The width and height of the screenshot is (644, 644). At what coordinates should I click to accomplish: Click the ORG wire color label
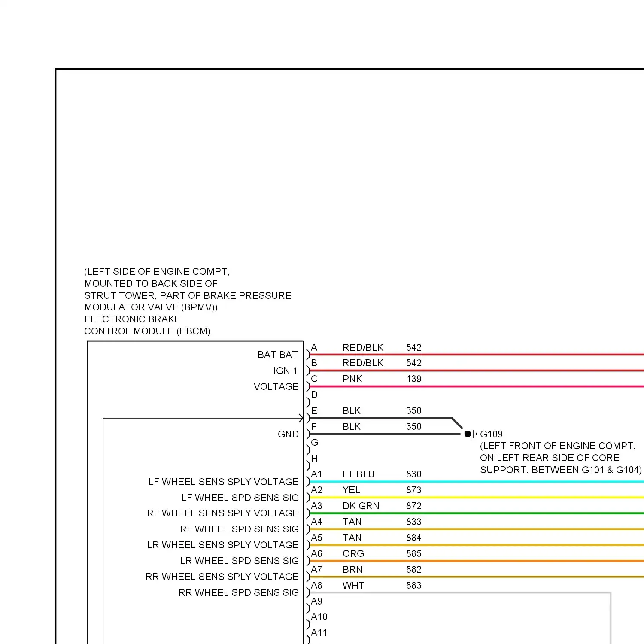[x=353, y=553]
